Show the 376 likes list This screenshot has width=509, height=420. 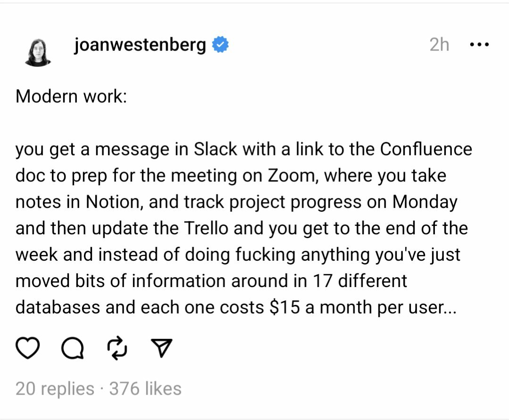[x=145, y=388]
